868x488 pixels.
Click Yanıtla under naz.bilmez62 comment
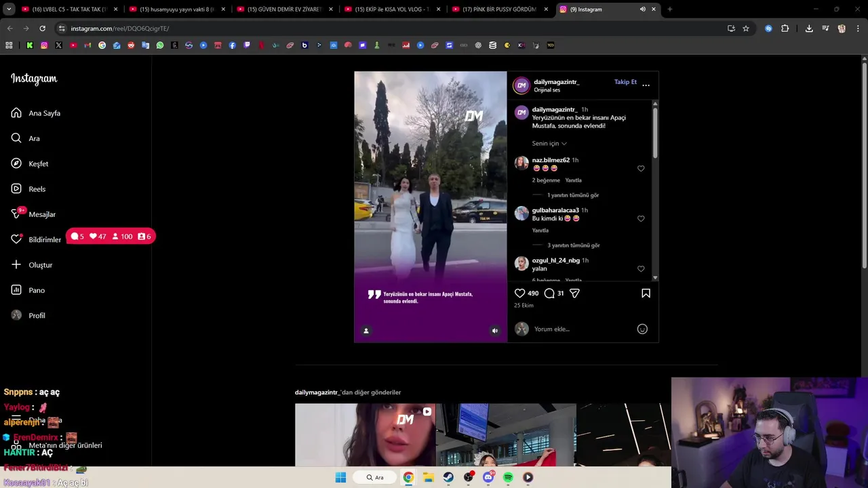(574, 180)
